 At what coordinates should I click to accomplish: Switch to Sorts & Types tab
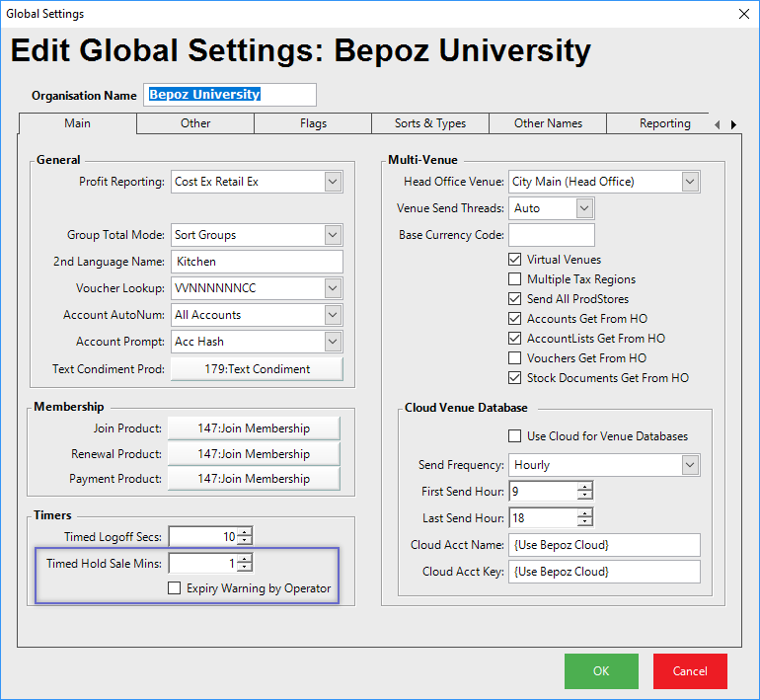(x=430, y=123)
